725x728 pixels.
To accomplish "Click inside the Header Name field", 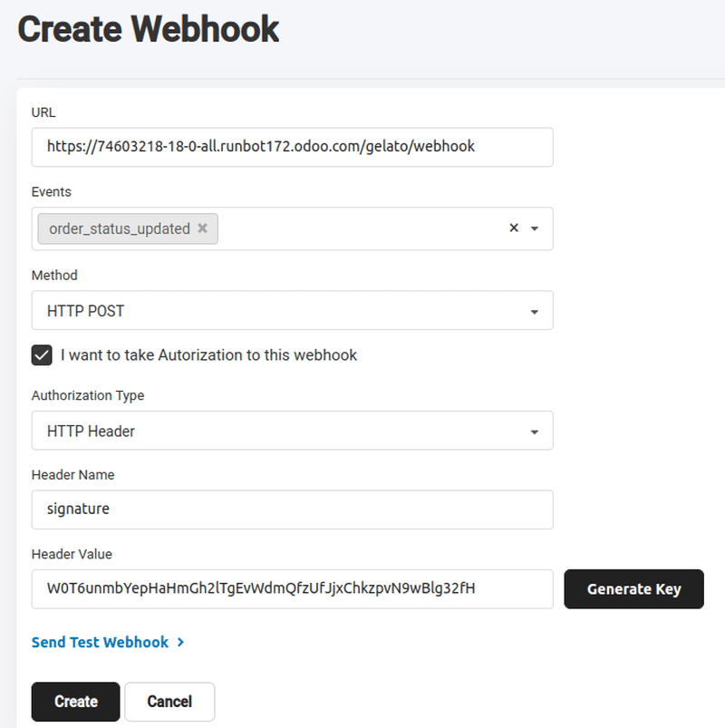I will point(292,510).
